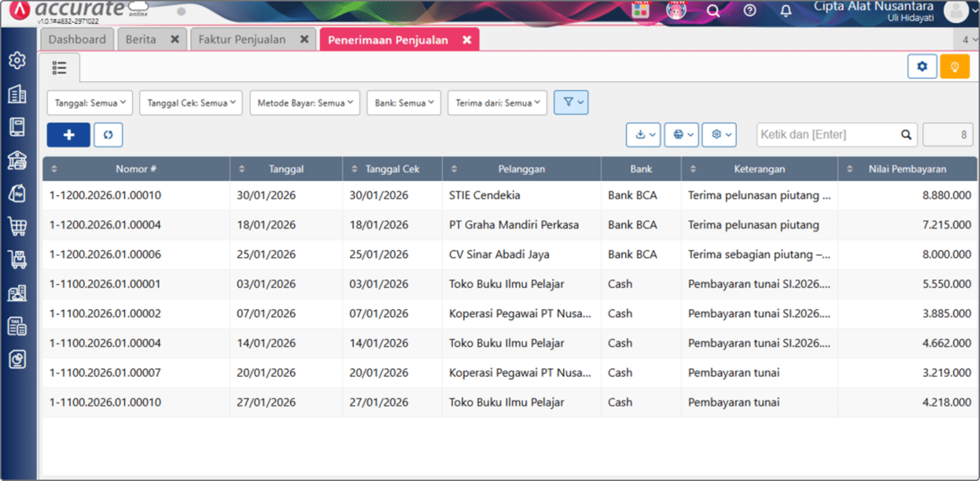This screenshot has width=980, height=481.
Task: Click the user avatar for Uli Hidayati
Action: tap(956, 11)
